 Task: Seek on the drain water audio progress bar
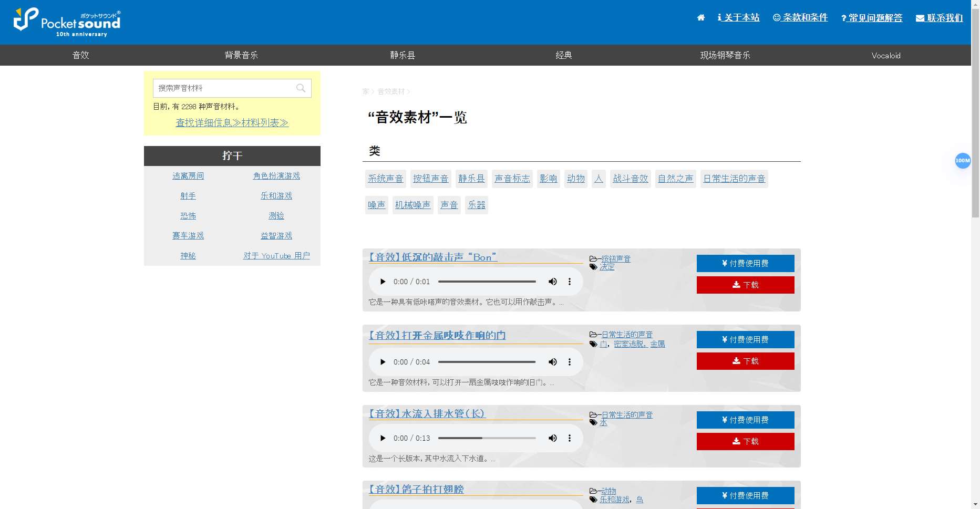tap(487, 438)
